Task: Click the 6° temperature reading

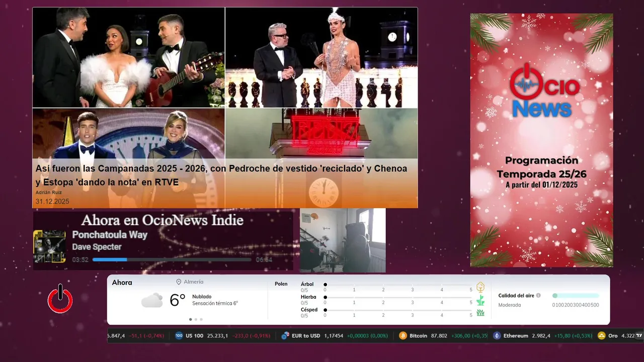Action: pyautogui.click(x=178, y=300)
